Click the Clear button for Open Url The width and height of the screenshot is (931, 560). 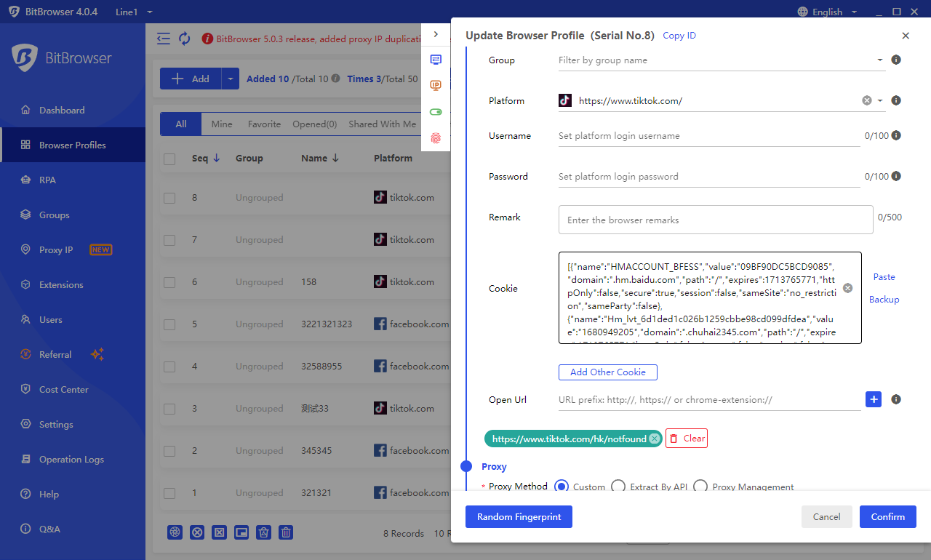click(687, 439)
